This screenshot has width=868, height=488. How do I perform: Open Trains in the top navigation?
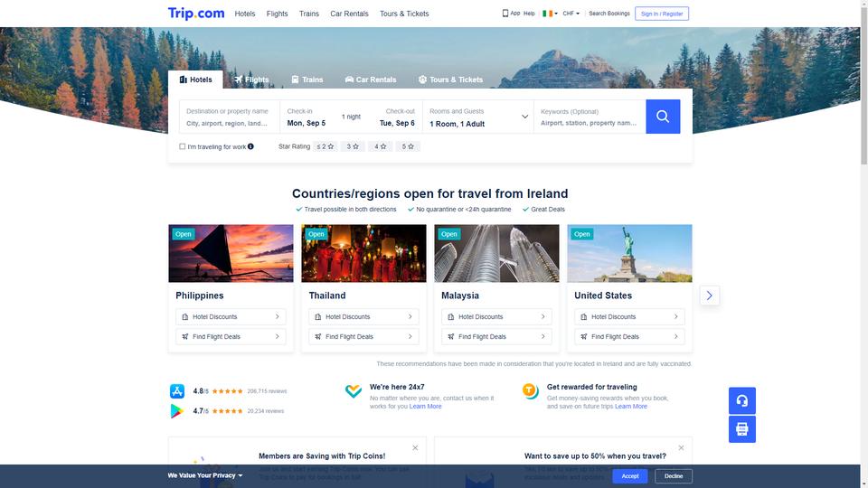click(x=309, y=14)
